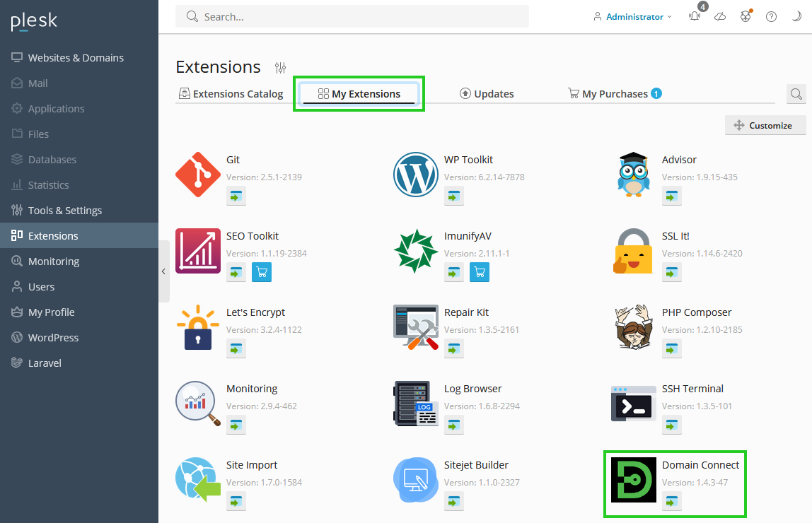Open the Git extension icon

coord(197,175)
